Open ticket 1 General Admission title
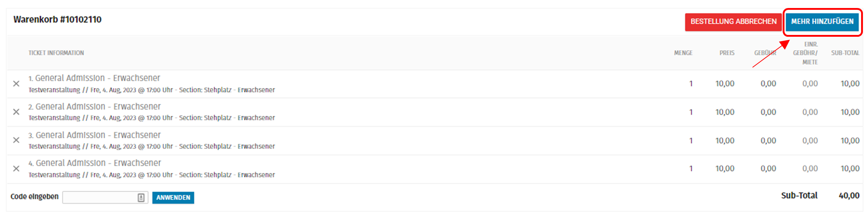This screenshot has width=868, height=219. [97, 78]
